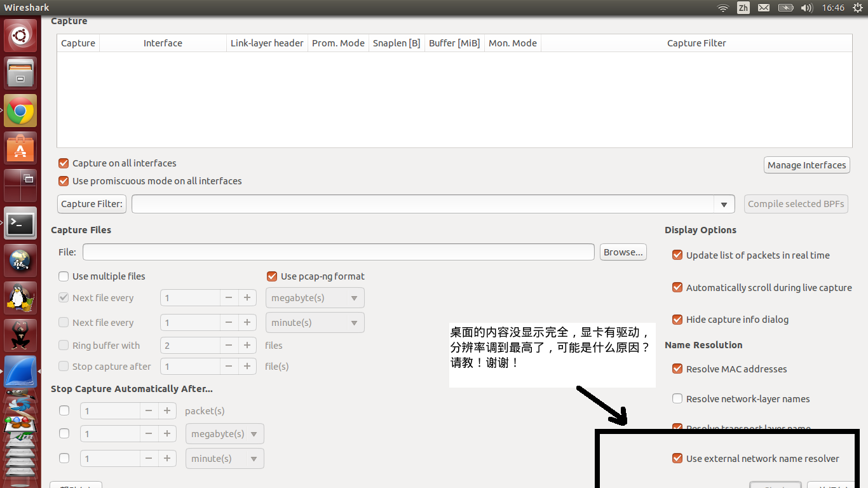Focus Wireshark shark-fin icon in the launcher
The image size is (868, 488).
tap(20, 372)
